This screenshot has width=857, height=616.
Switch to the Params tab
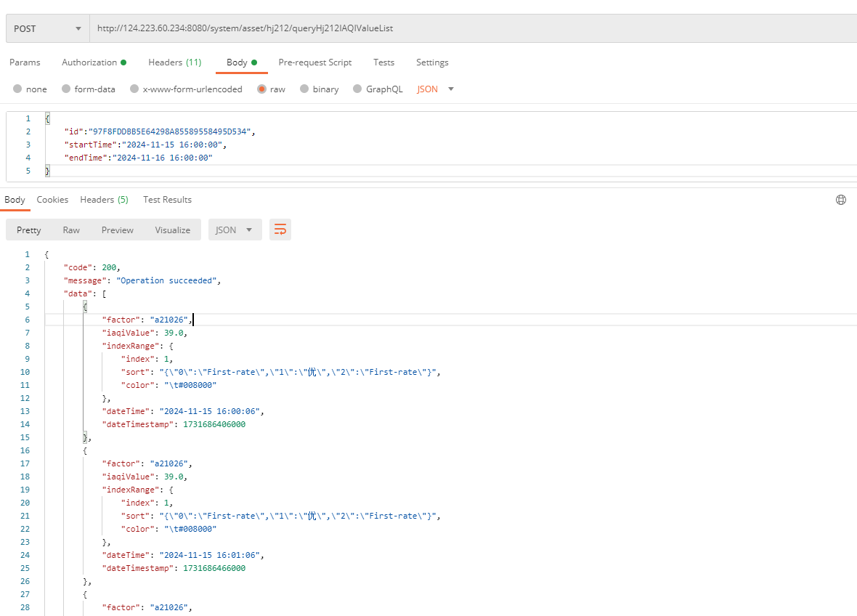[x=25, y=62]
